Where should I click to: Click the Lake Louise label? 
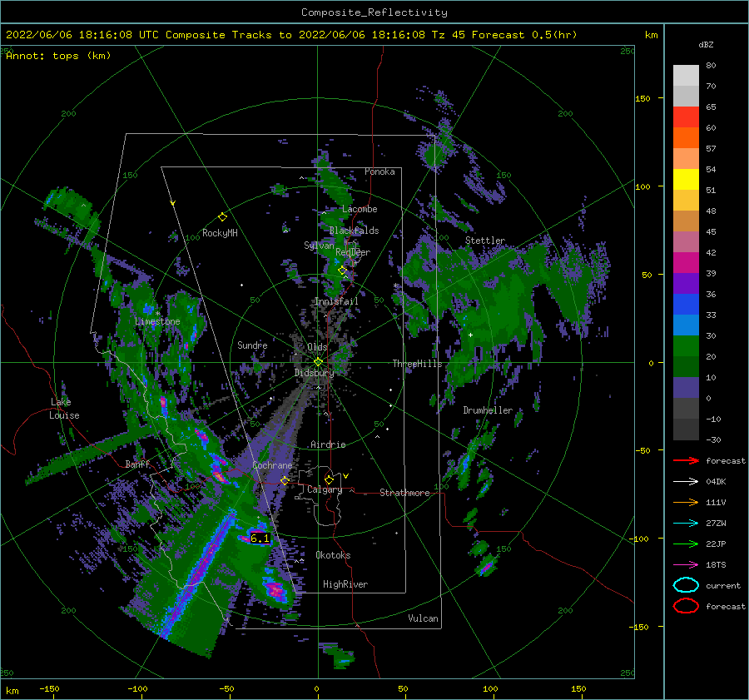click(64, 409)
